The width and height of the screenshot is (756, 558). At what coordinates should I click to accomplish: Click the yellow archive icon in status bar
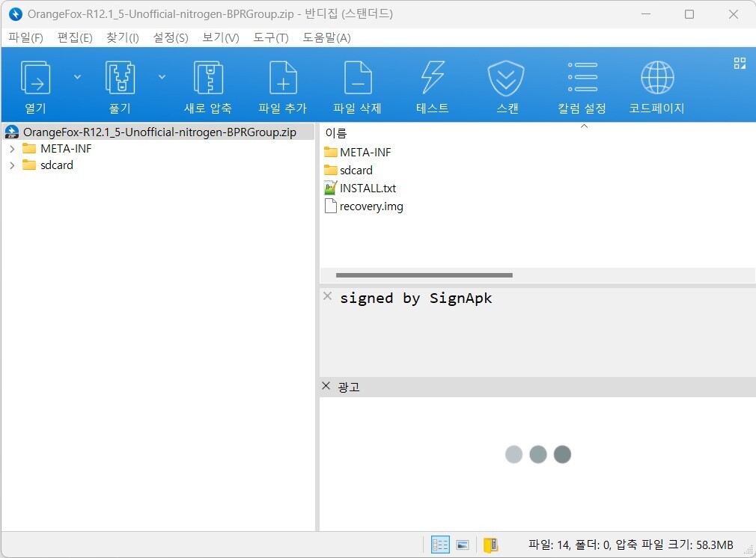click(x=491, y=545)
